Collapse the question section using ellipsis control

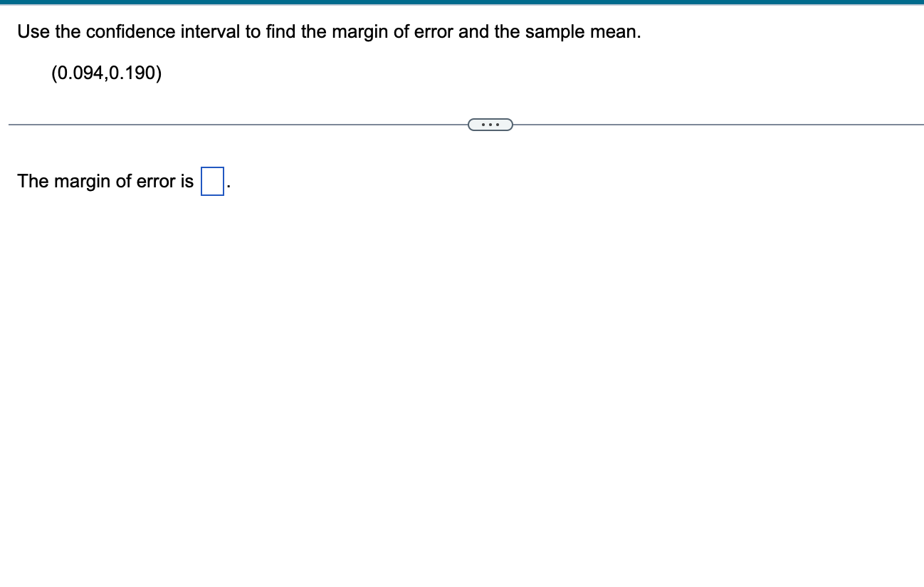click(490, 124)
